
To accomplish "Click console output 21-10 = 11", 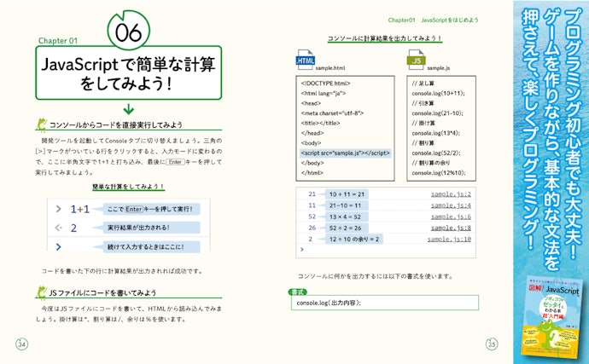I will 347,205.
